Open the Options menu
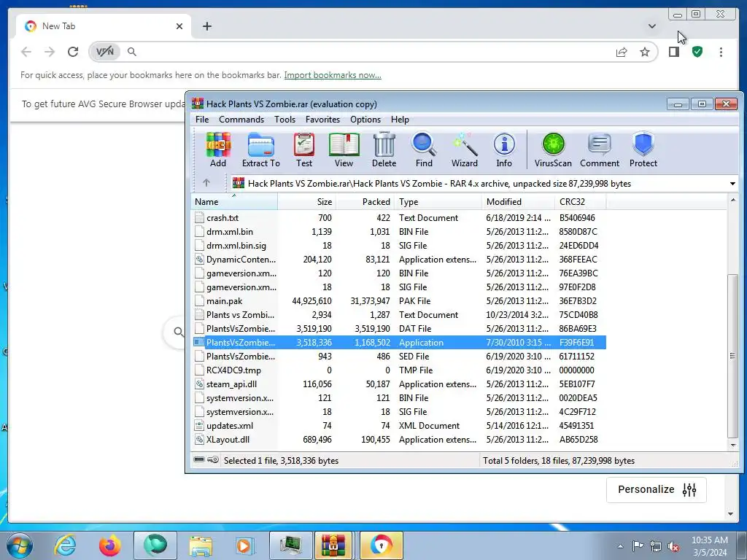 point(365,119)
